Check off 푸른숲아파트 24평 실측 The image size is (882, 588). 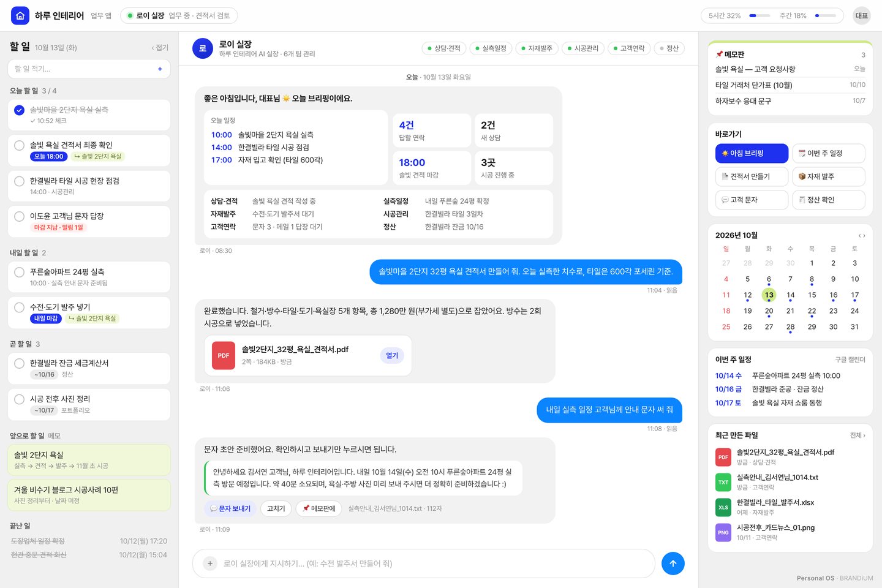pyautogui.click(x=20, y=272)
